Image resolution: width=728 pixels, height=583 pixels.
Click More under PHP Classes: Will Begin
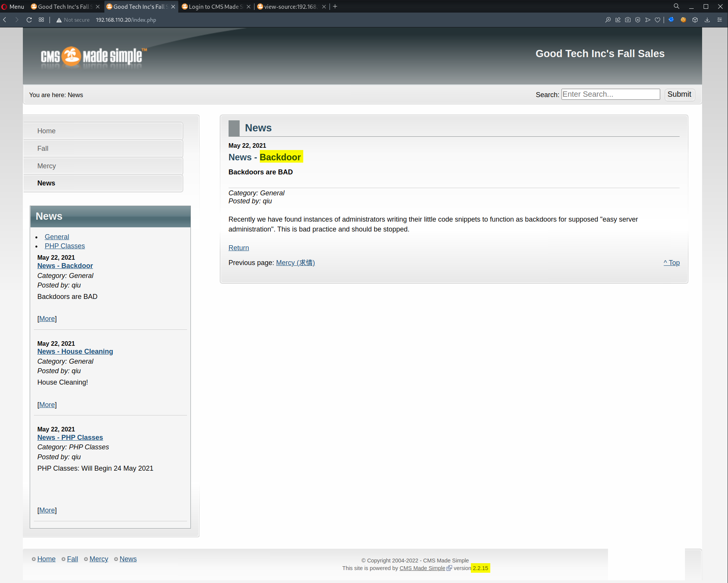[47, 510]
